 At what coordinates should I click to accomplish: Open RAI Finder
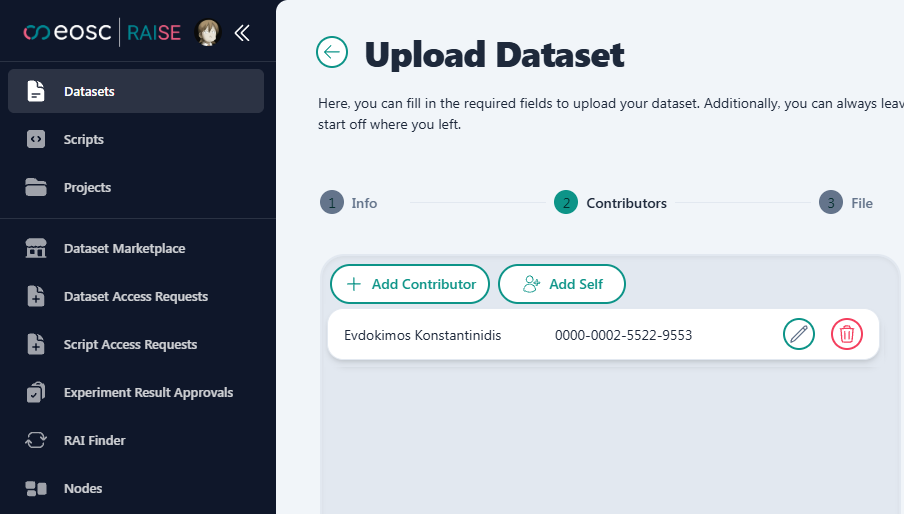point(95,440)
